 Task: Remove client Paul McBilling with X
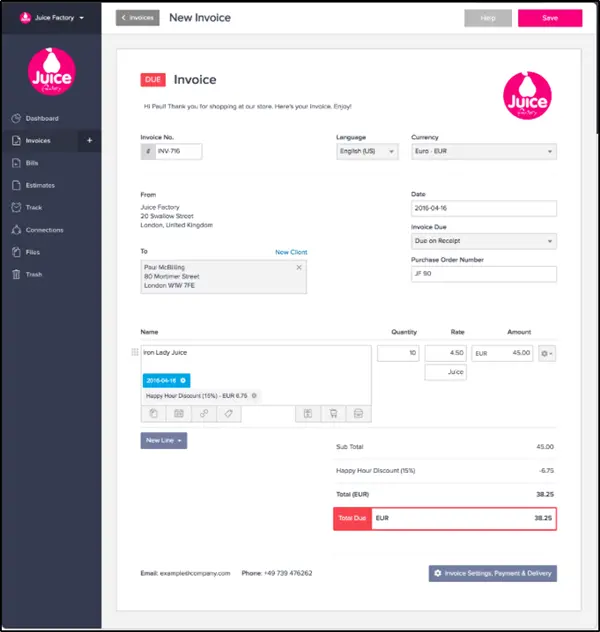pos(299,268)
